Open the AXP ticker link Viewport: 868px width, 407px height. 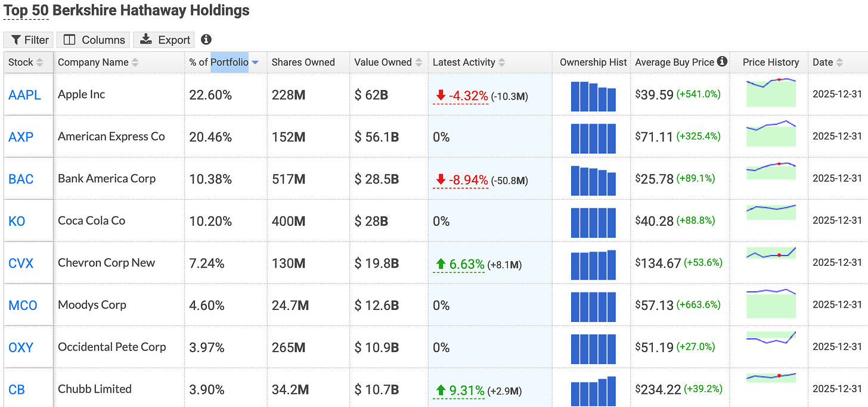coord(21,137)
